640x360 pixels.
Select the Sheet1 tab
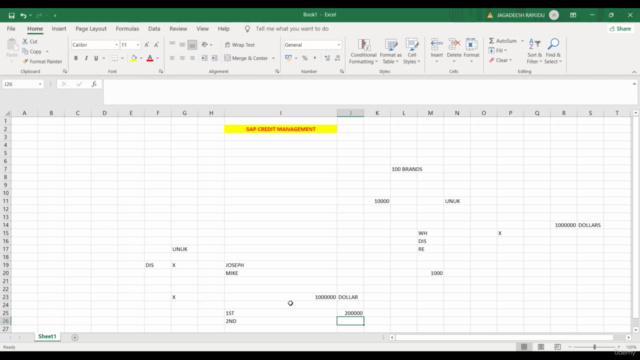click(47, 336)
